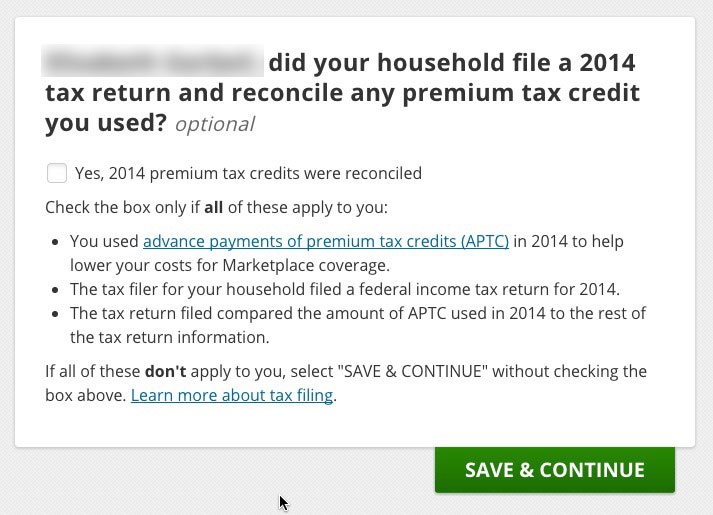Click the bullet about comparing the amount of APTC used
Image resolution: width=713 pixels, height=515 pixels.
point(358,313)
